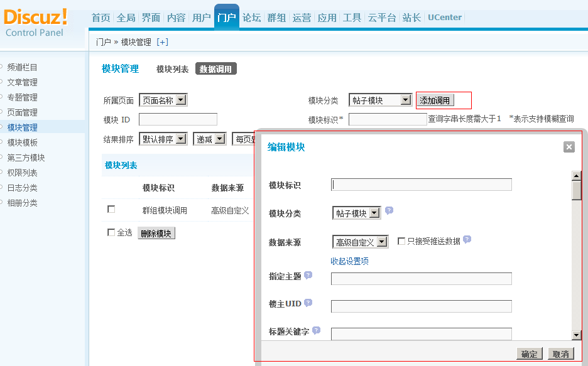Click the 模块标识 input field in dialog

421,185
